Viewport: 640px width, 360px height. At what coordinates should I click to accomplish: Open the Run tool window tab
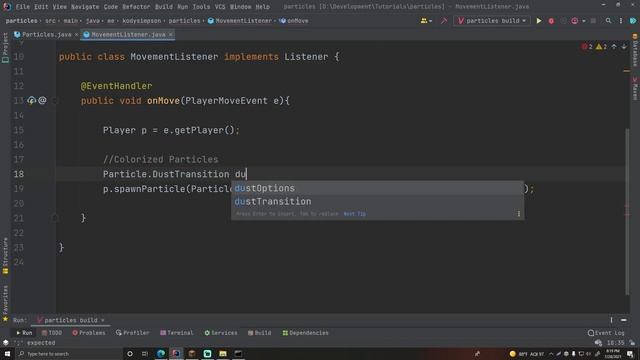24,333
